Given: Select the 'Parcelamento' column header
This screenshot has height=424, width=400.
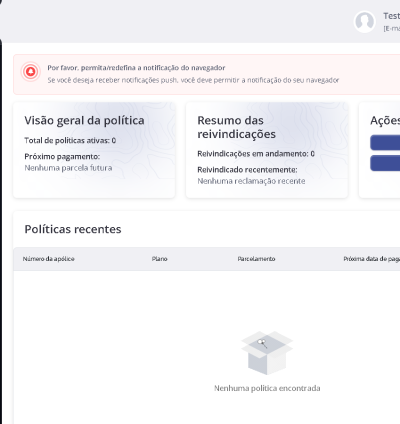Looking at the screenshot, I should 256,259.
